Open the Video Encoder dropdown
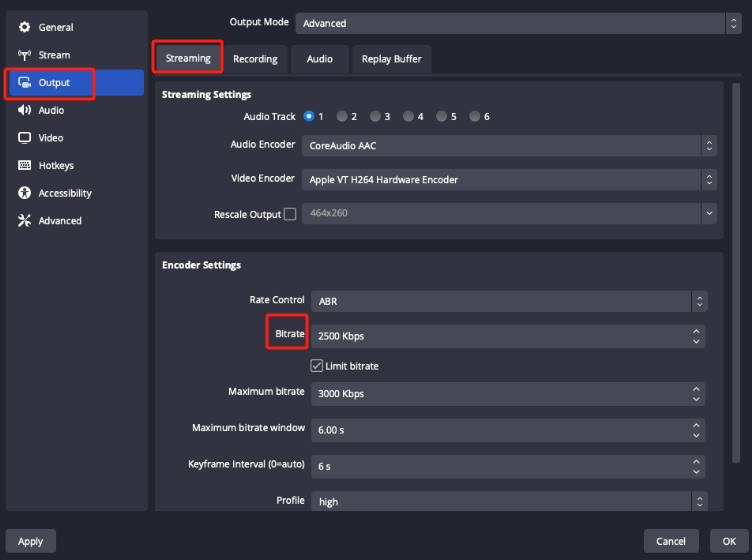Viewport: 752px width, 560px height. pos(509,179)
